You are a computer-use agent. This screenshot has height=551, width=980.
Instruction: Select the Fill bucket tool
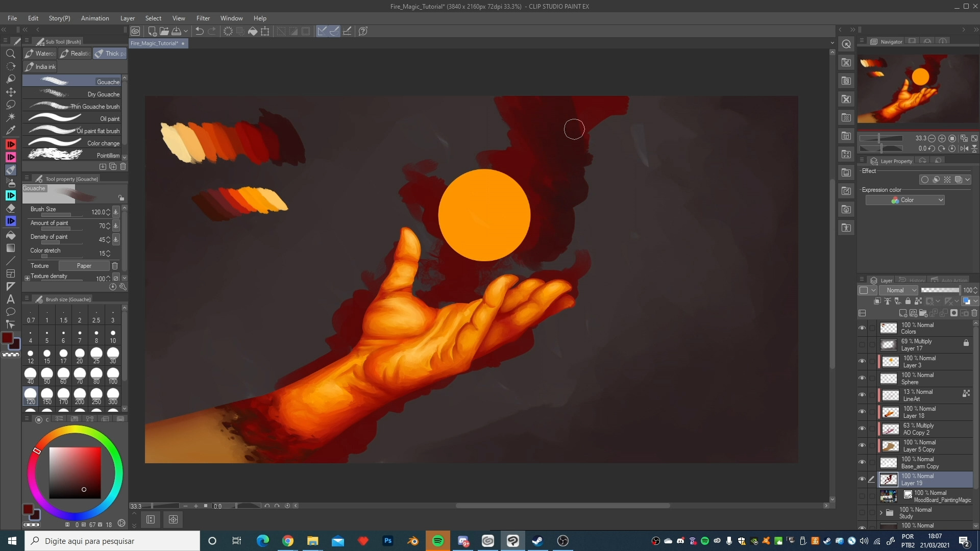[x=11, y=235]
